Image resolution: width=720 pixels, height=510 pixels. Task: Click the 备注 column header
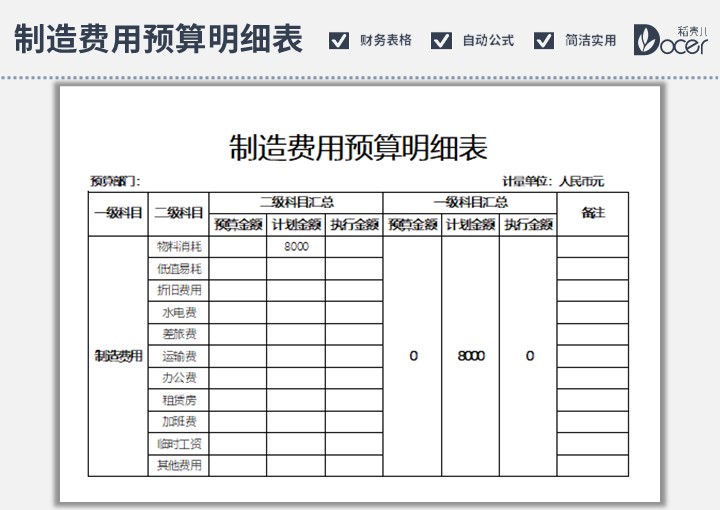coord(592,214)
